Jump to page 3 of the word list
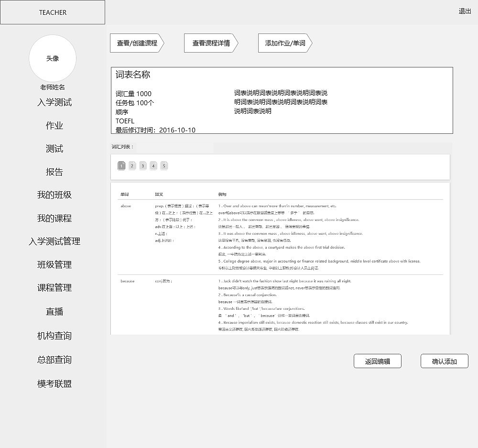The image size is (478, 448). click(142, 165)
